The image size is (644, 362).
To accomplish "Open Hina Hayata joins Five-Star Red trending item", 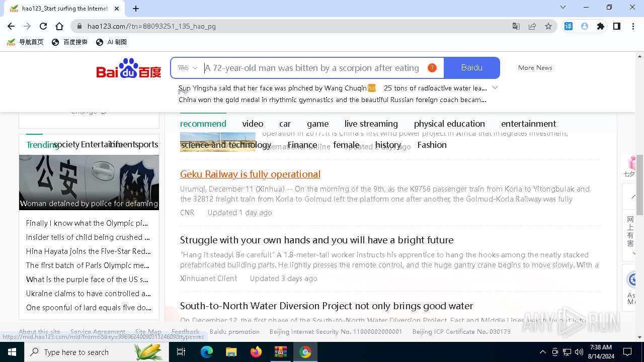I will [x=89, y=251].
